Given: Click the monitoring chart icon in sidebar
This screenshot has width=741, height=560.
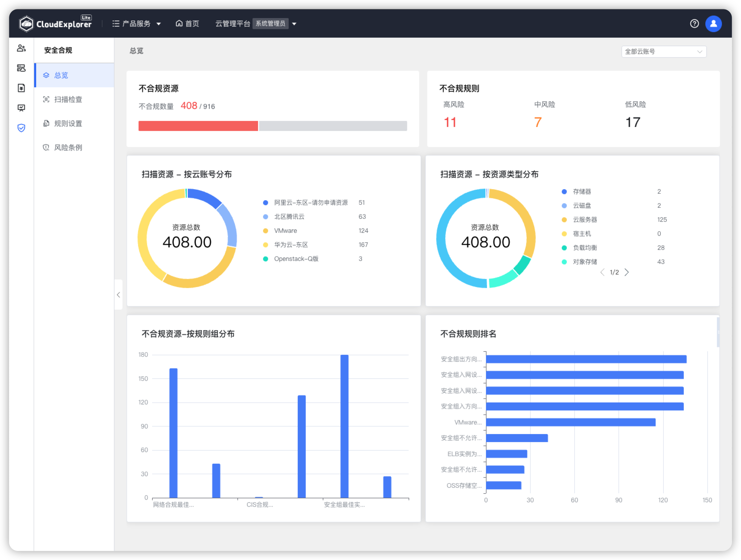Looking at the screenshot, I should pos(21,108).
